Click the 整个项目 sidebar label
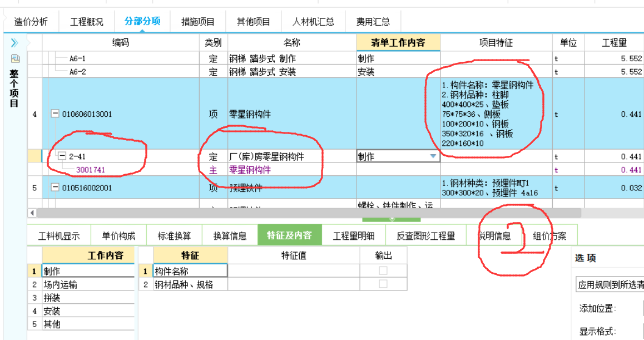This screenshot has width=644, height=340. [14, 88]
